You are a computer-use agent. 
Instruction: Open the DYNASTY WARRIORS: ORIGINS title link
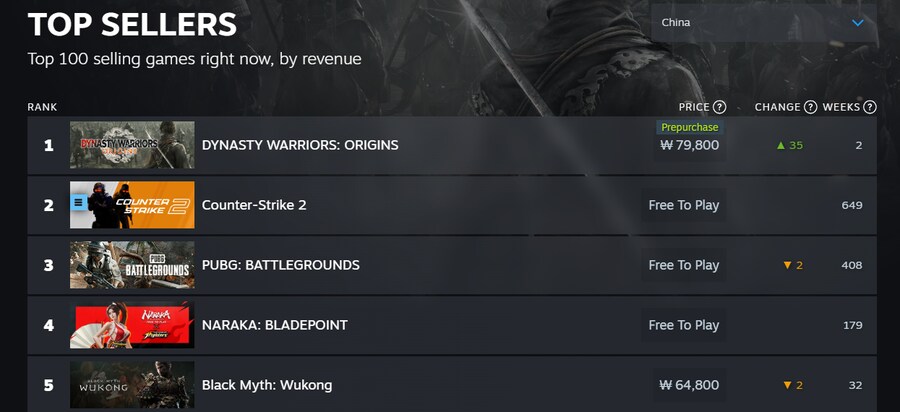(300, 145)
